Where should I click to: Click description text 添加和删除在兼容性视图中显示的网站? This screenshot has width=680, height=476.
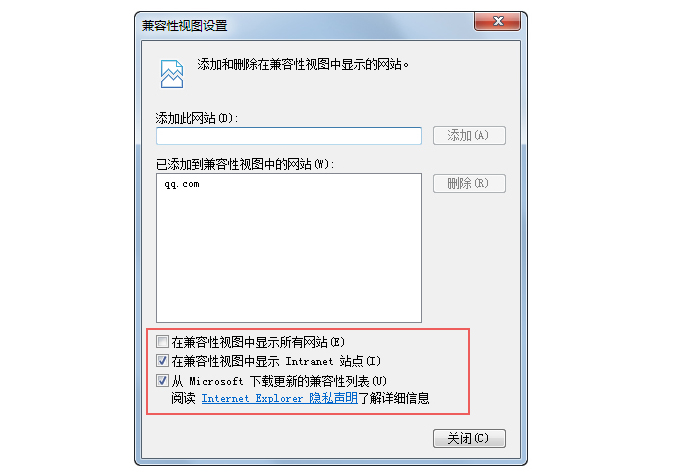click(x=303, y=65)
